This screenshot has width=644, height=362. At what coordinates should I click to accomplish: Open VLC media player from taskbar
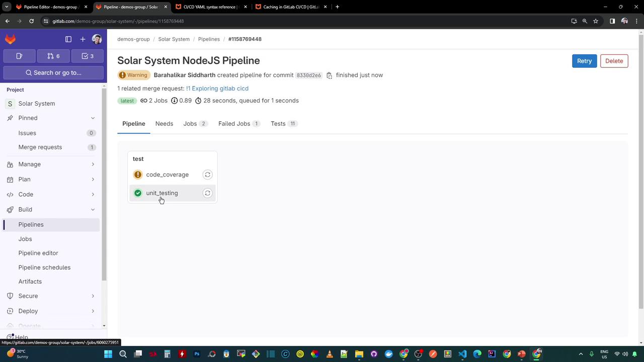coord(330,354)
